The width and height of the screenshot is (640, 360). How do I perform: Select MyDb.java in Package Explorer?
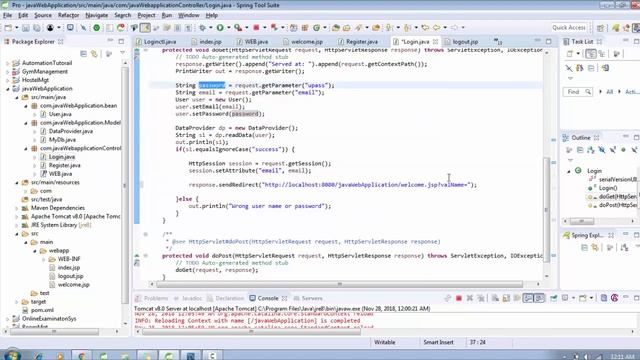pyautogui.click(x=62, y=140)
